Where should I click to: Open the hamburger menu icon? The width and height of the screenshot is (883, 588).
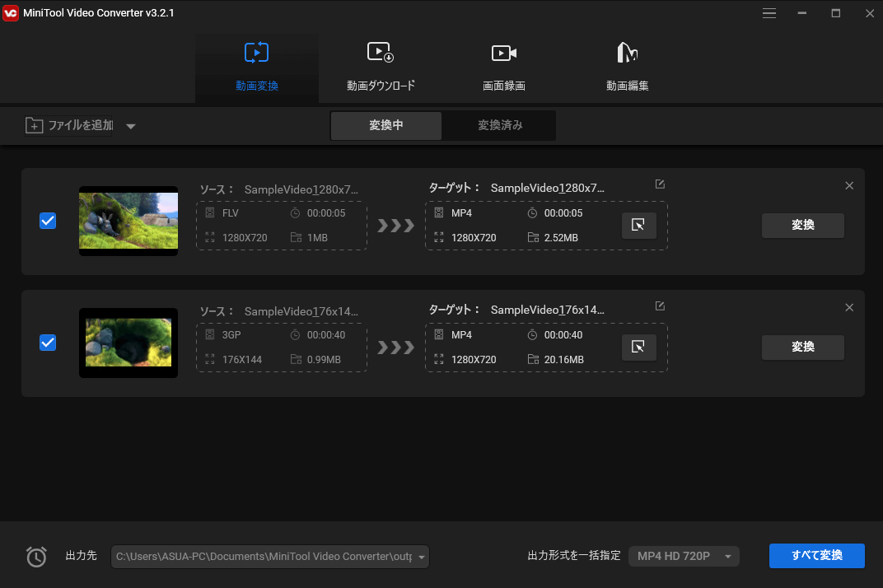tap(769, 13)
